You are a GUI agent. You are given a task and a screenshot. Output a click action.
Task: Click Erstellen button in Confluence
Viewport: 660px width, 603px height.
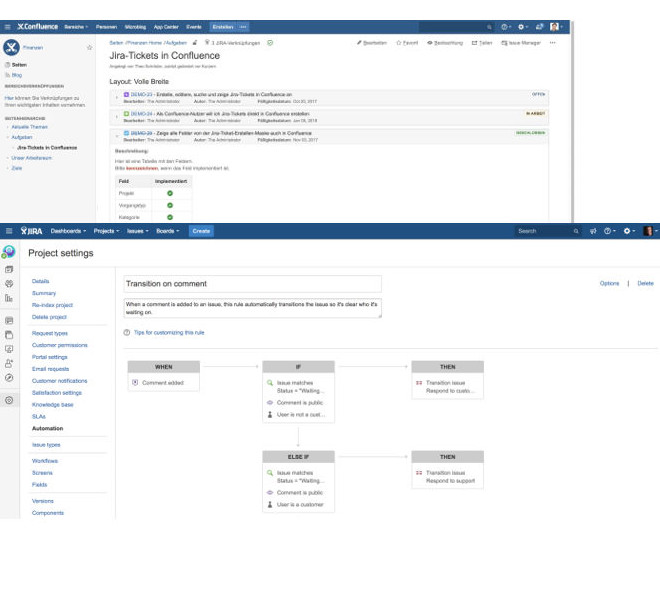coord(223,27)
